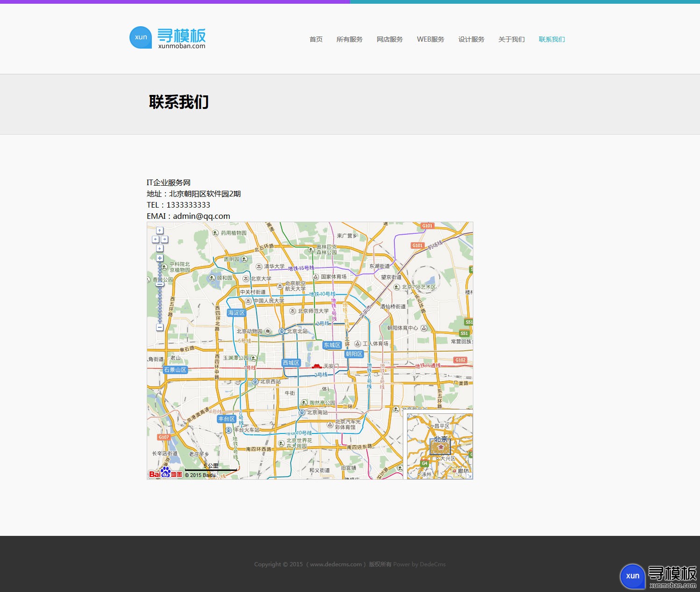
Task: Click the 石景山区 district label
Action: [175, 370]
